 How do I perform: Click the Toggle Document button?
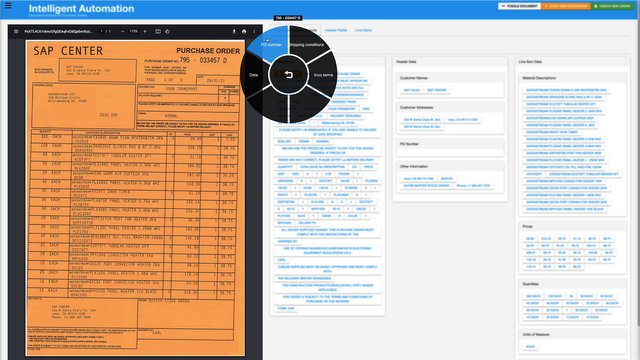(520, 6)
